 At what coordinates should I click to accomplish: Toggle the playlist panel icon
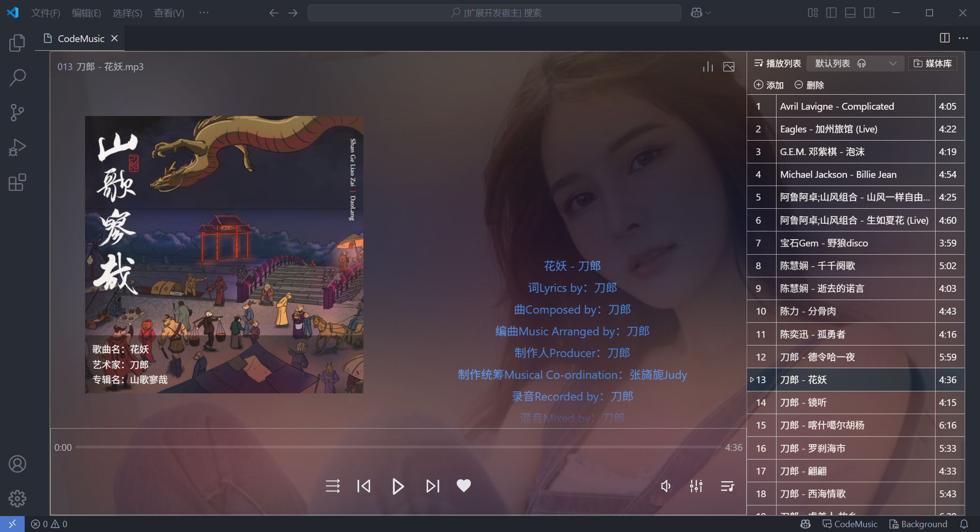coord(727,486)
